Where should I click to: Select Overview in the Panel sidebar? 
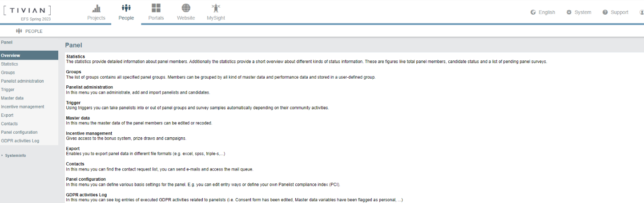click(x=29, y=56)
